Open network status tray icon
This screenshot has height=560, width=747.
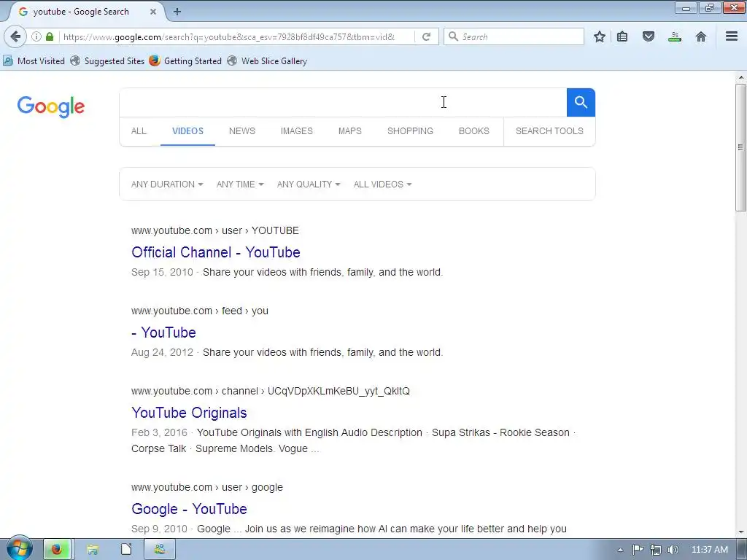point(656,550)
